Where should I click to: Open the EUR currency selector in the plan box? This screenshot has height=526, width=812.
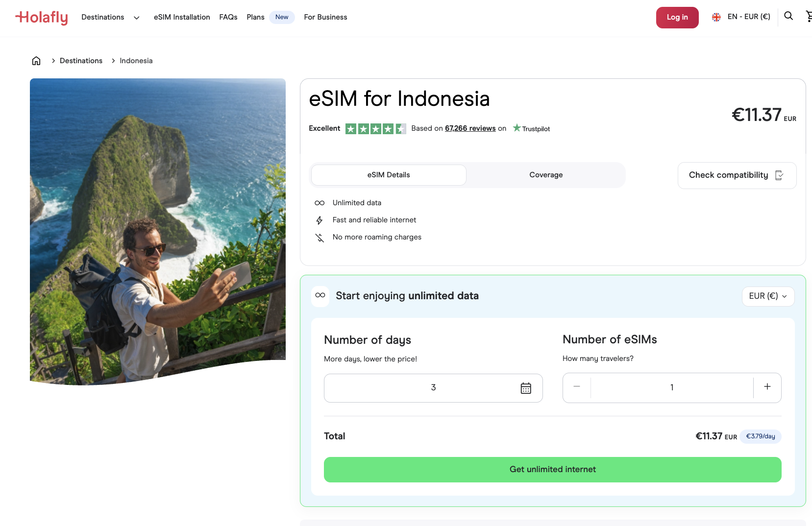click(767, 296)
